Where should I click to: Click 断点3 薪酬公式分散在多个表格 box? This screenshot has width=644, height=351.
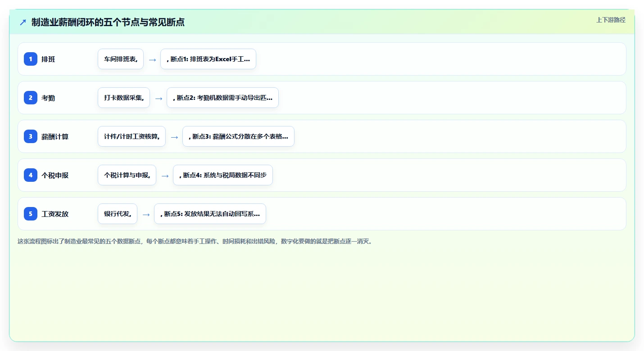click(x=238, y=136)
